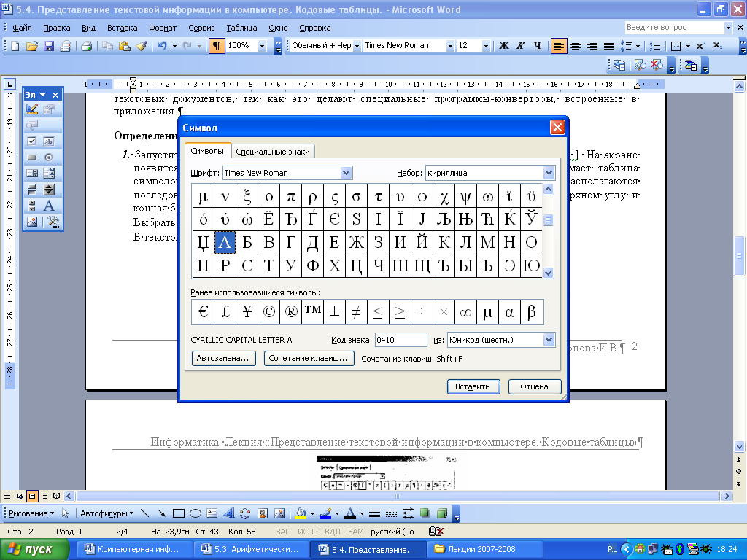
Task: Choose the label A control in toolbox
Action: (49, 206)
